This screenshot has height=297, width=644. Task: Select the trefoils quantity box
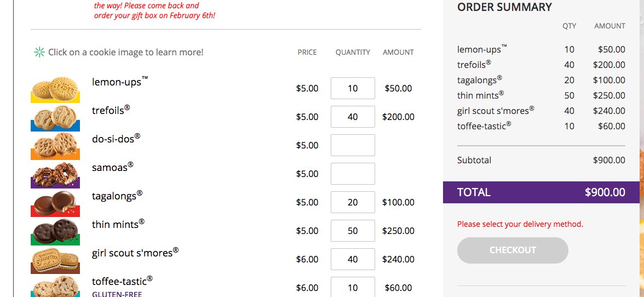point(353,117)
